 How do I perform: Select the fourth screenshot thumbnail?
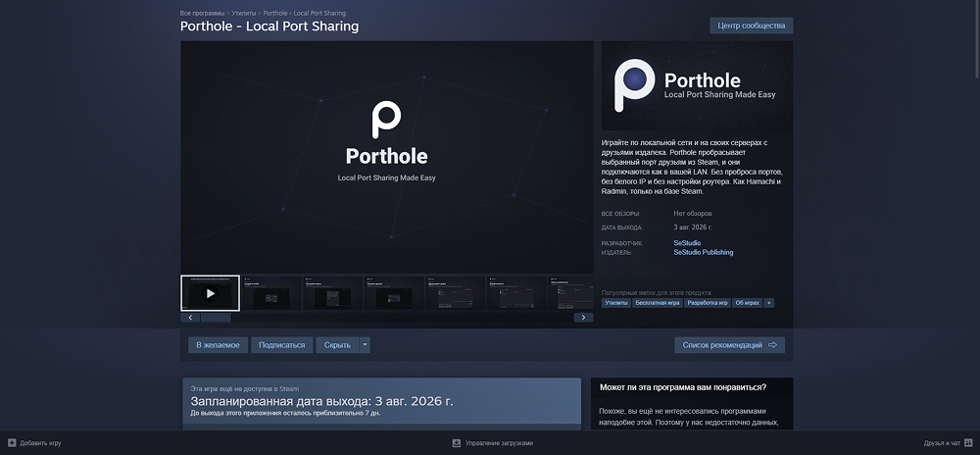(x=394, y=293)
